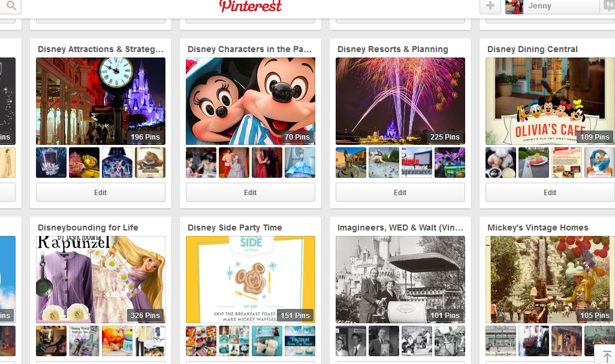Click the plus add pin button
Screen dimensions: 615x364
[490, 6]
